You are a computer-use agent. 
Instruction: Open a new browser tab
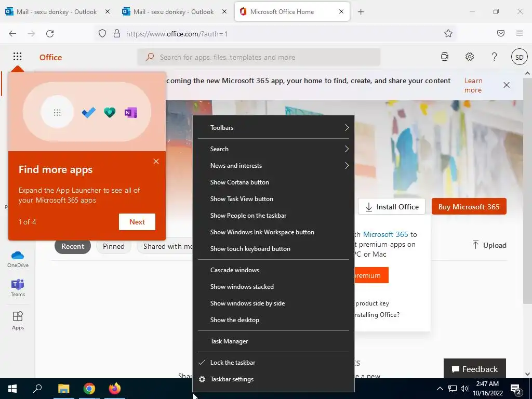[x=361, y=12]
